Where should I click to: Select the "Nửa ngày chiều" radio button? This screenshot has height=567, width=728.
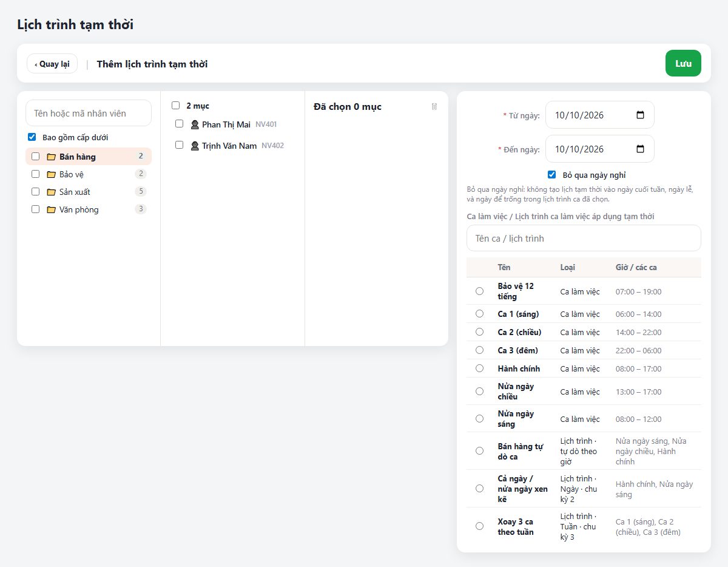pos(480,392)
